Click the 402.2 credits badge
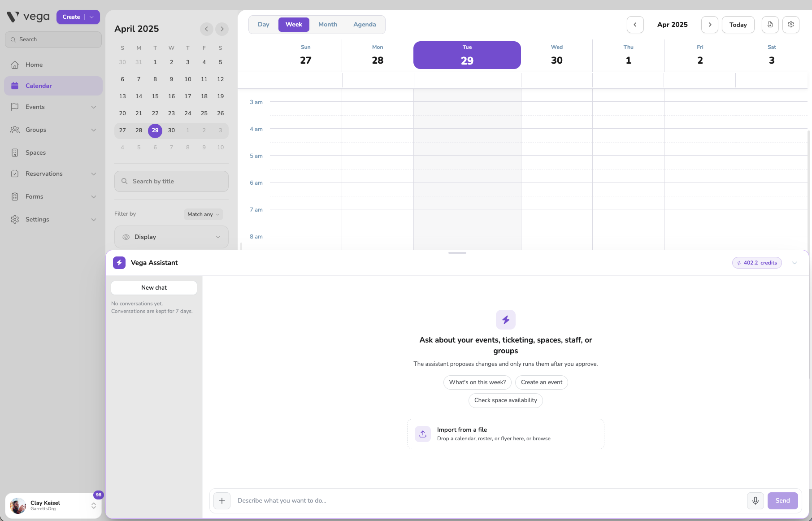Screen dimensions: 812x521 tap(757, 263)
